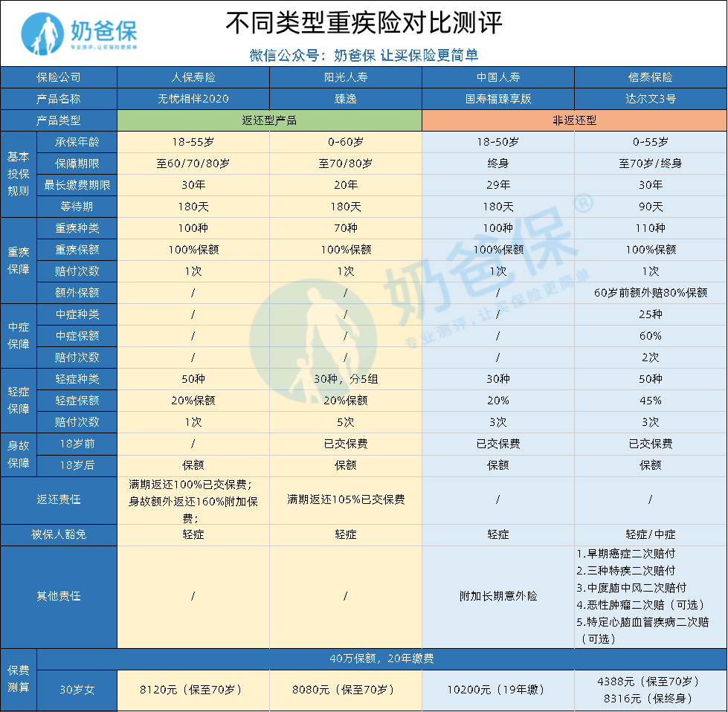This screenshot has width=728, height=712.
Task: Click the 奶爸保 father-and-child logo icon
Action: (x=42, y=33)
